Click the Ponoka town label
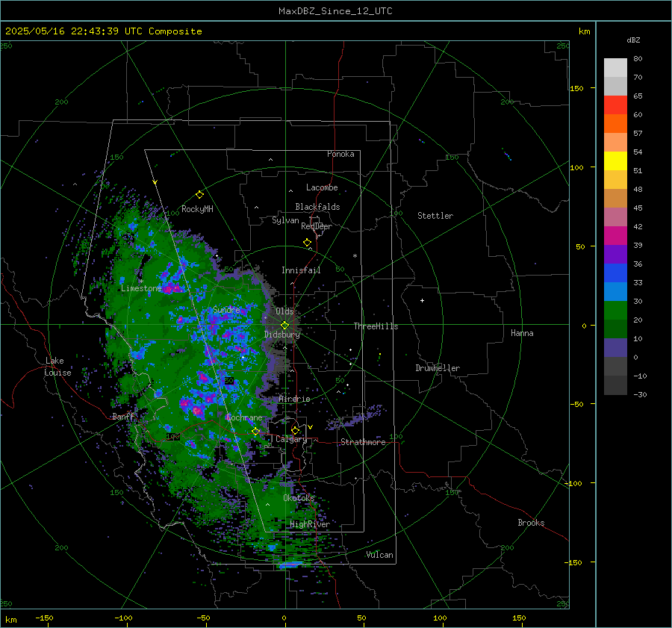 340,154
